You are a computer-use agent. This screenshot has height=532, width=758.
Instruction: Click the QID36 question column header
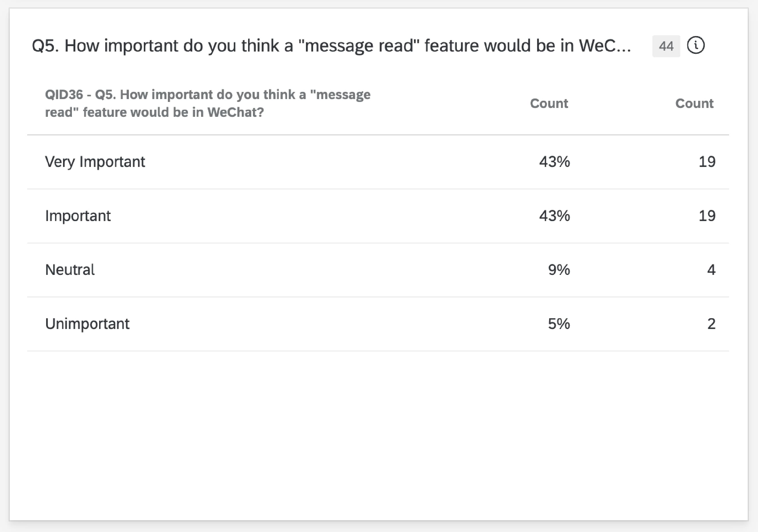pyautogui.click(x=207, y=103)
